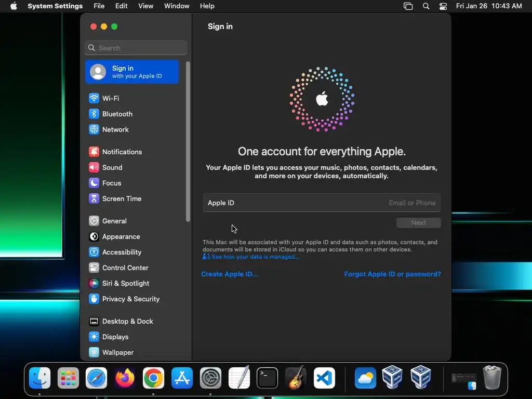Open Control Center in menu bar
532x399 pixels.
click(x=443, y=6)
